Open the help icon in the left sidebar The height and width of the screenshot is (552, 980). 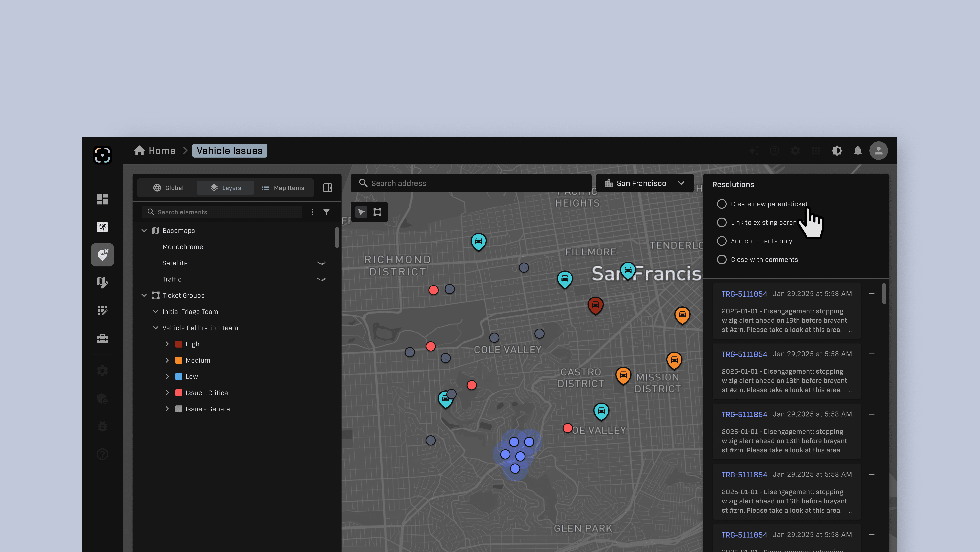102,454
